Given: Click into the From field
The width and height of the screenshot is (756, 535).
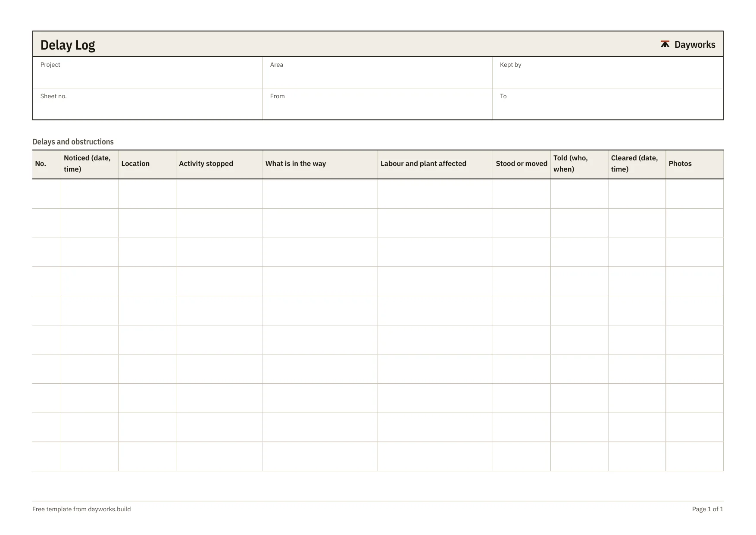Looking at the screenshot, I should point(378,104).
